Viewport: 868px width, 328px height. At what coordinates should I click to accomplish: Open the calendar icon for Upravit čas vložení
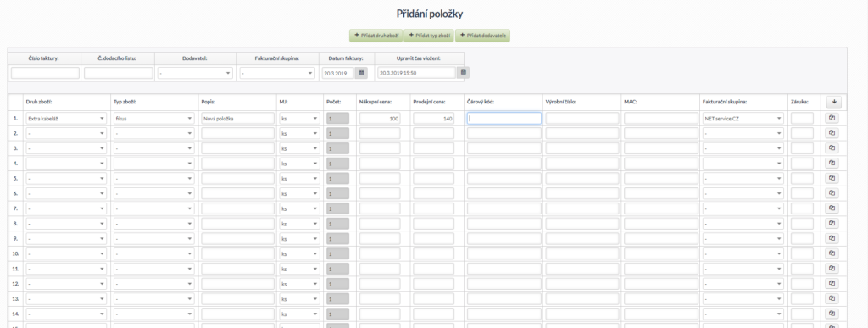(x=464, y=72)
